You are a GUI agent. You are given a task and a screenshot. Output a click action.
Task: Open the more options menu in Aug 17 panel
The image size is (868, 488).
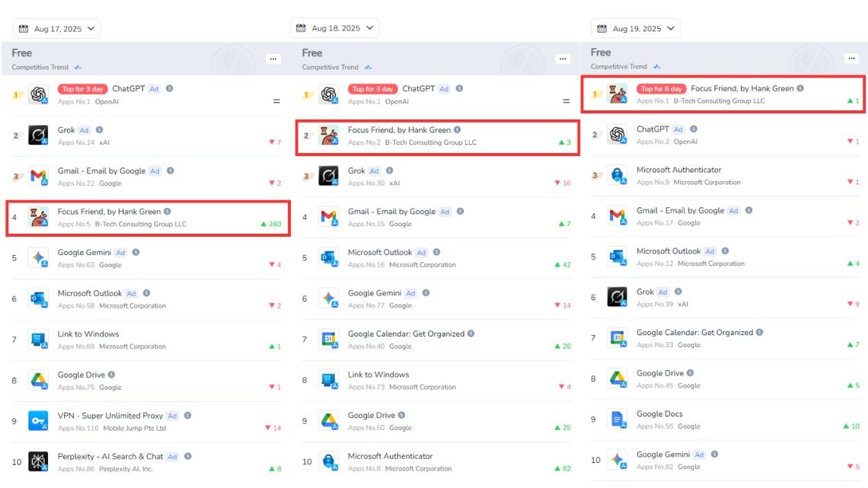[273, 59]
